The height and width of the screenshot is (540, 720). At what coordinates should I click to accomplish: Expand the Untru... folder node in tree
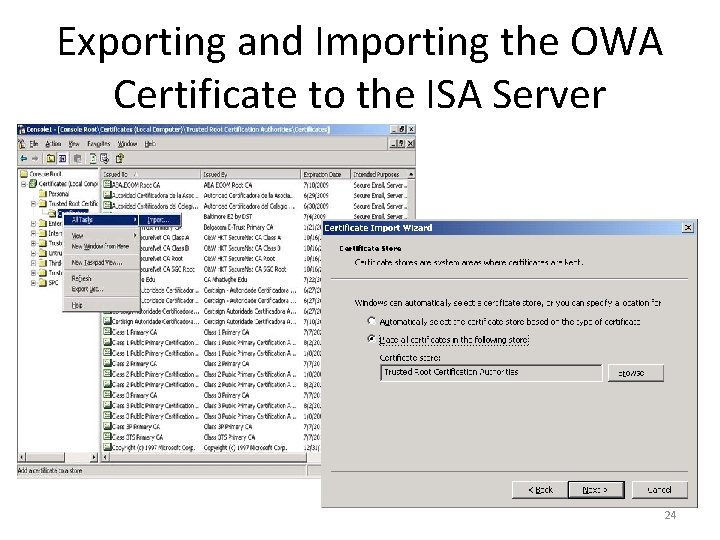[x=33, y=253]
